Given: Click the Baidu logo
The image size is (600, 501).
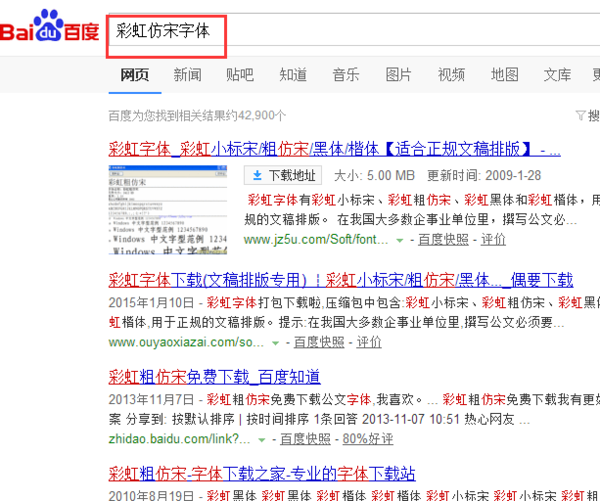Looking at the screenshot, I should pyautogui.click(x=49, y=26).
